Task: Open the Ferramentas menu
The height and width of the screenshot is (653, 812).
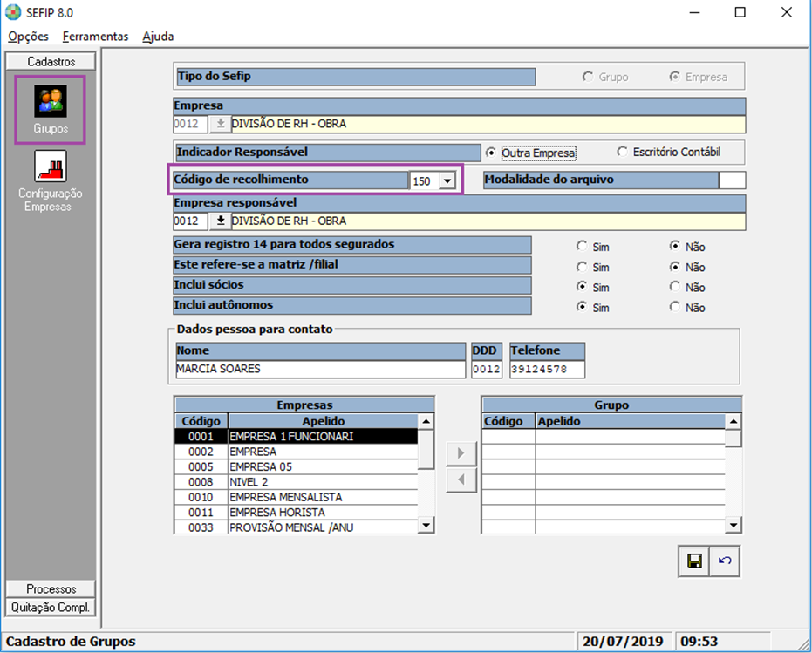Action: [95, 37]
